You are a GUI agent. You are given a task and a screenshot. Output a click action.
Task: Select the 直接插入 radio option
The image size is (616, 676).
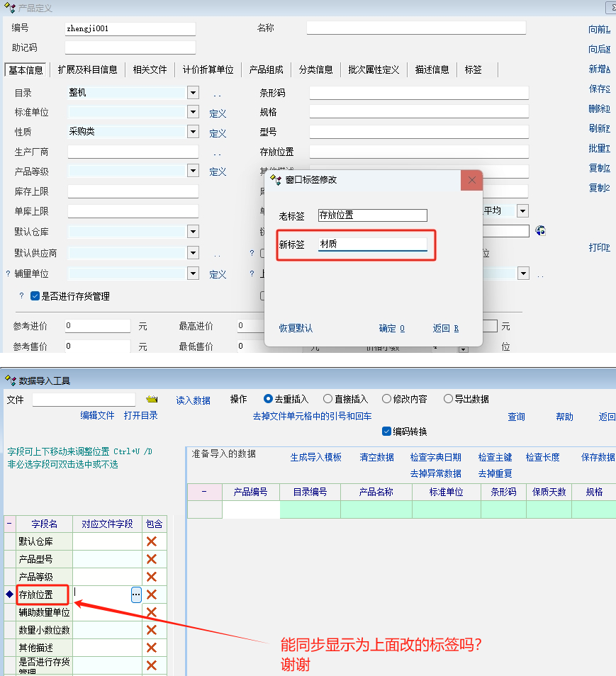pyautogui.click(x=327, y=399)
